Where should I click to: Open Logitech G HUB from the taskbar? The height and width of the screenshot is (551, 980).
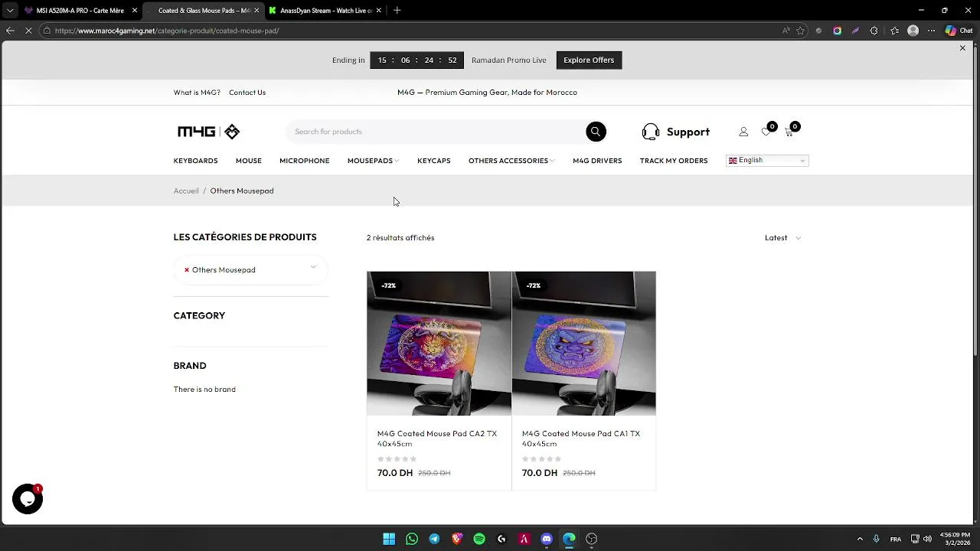tap(501, 539)
